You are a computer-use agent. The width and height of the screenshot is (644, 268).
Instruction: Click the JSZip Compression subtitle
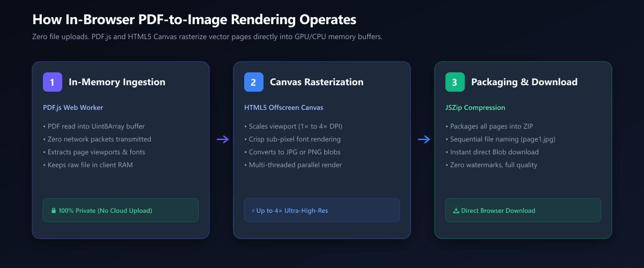[x=475, y=107]
